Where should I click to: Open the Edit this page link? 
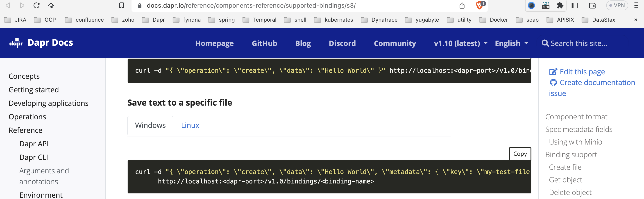(x=577, y=72)
